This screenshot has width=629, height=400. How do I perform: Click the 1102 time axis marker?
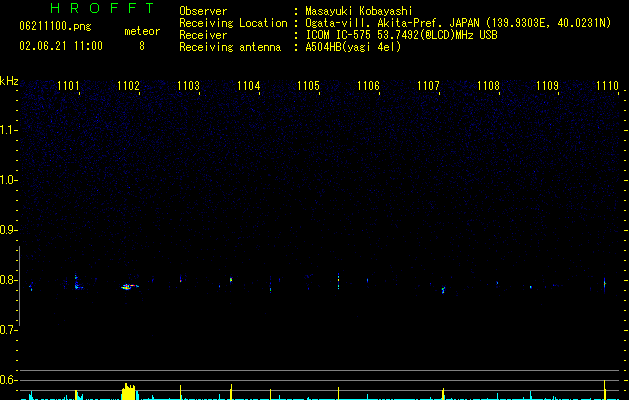[128, 86]
